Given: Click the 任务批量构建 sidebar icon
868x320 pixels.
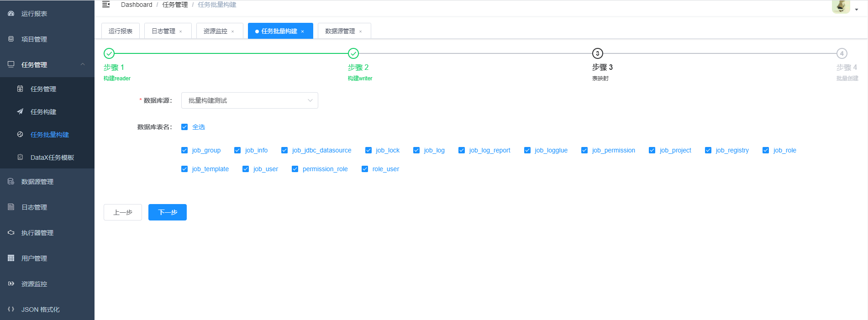Looking at the screenshot, I should coord(20,134).
